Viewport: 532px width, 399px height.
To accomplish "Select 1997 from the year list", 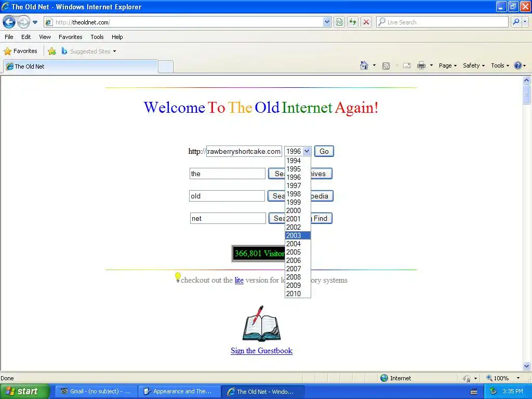I will click(298, 185).
